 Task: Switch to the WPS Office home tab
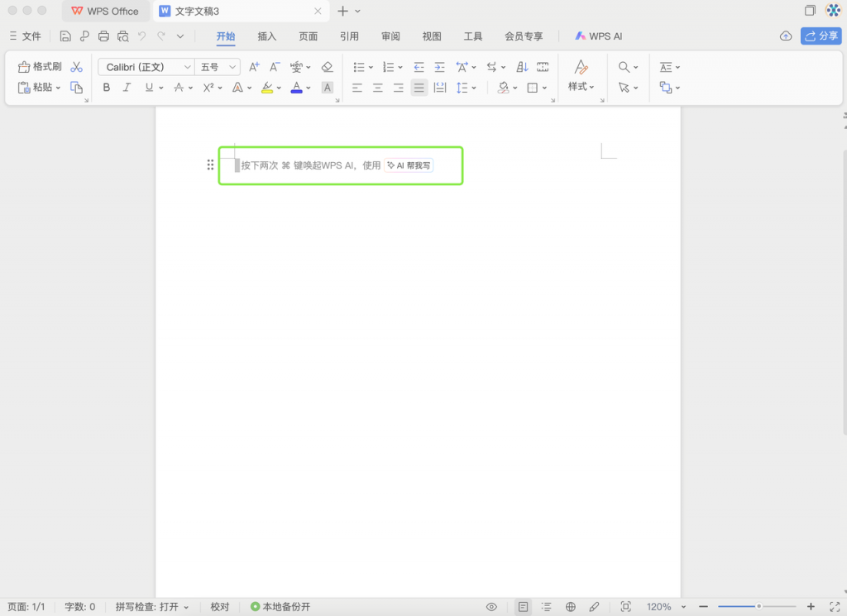pos(105,11)
